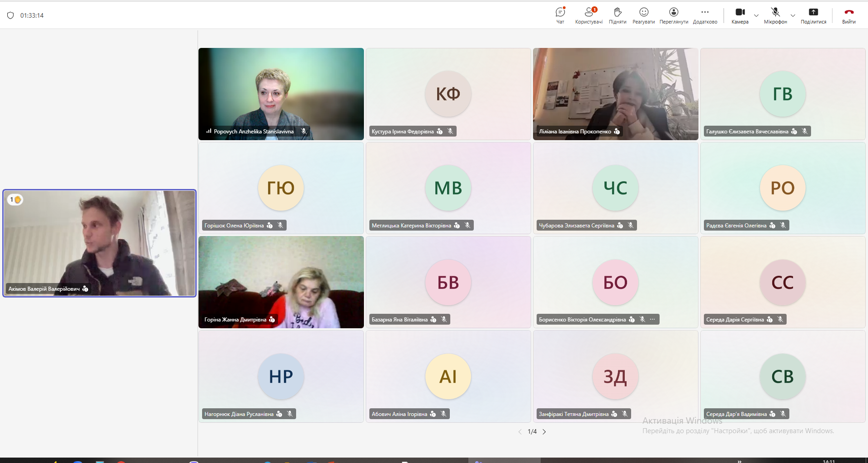
Task: Open more options on Борисенко Вікторія's tile
Action: click(x=652, y=320)
